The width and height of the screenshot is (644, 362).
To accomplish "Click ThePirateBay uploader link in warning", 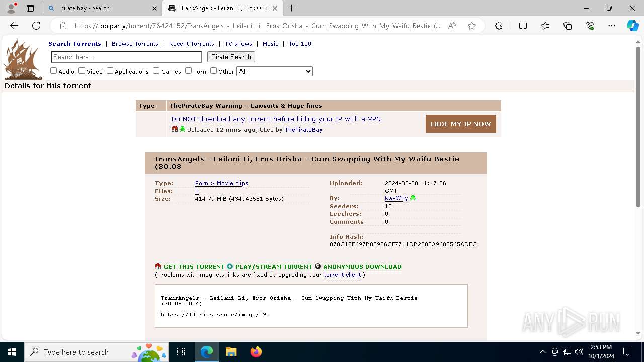I will click(303, 130).
